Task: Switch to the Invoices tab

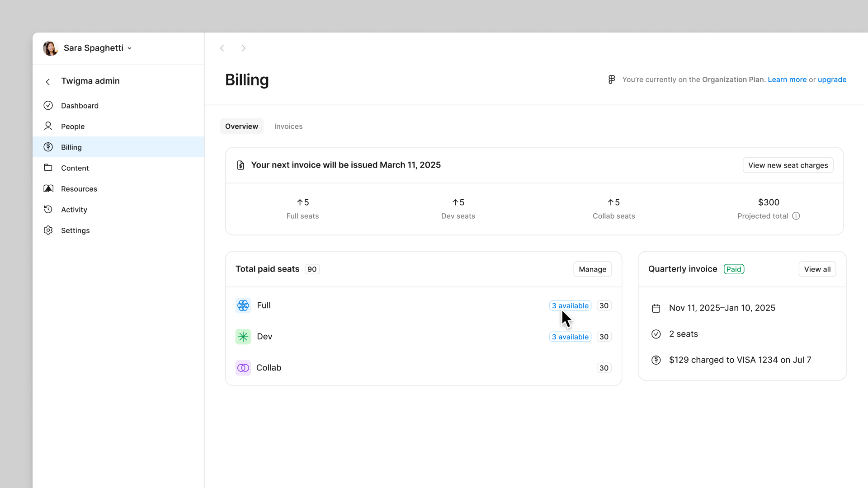Action: (x=288, y=127)
